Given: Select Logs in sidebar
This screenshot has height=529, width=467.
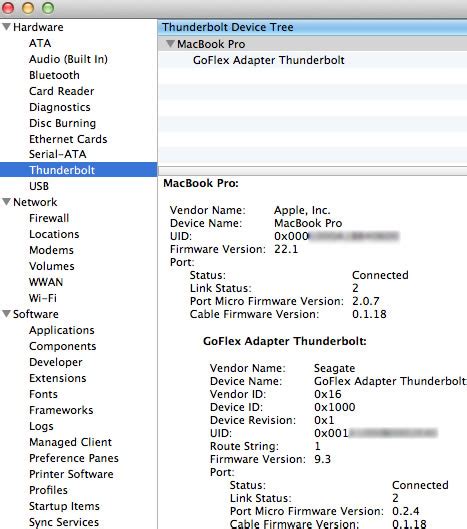Looking at the screenshot, I should pos(41,426).
